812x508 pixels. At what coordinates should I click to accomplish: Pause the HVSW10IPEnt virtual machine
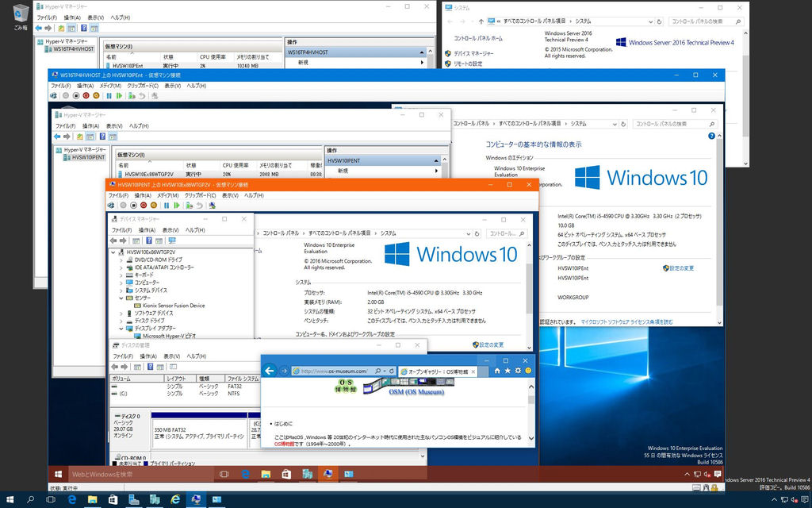pos(109,96)
